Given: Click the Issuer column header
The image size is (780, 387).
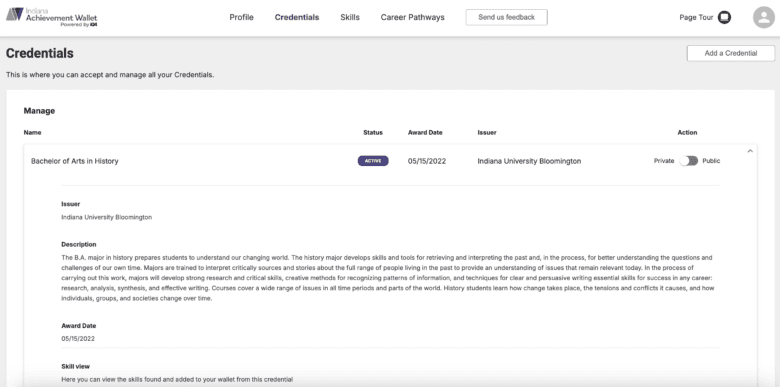Looking at the screenshot, I should [487, 133].
